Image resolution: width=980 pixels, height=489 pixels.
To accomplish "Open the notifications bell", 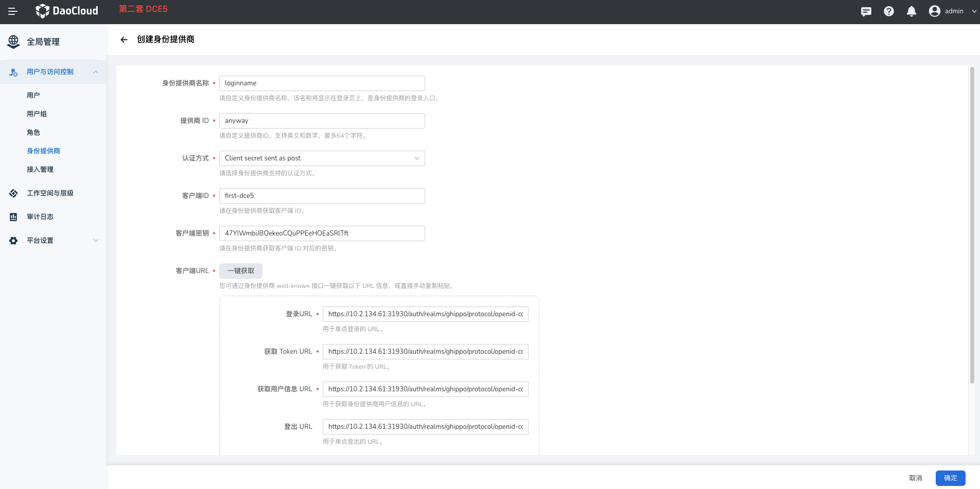I will (912, 11).
